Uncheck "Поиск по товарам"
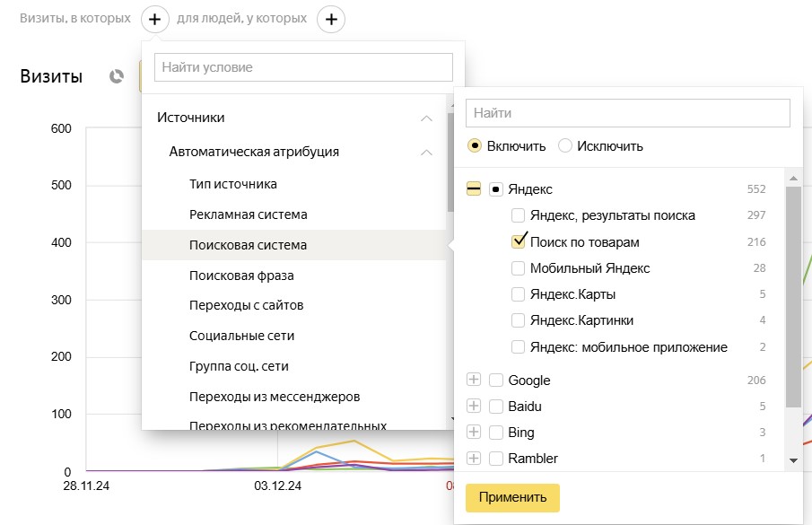This screenshot has height=525, width=812. (x=519, y=241)
